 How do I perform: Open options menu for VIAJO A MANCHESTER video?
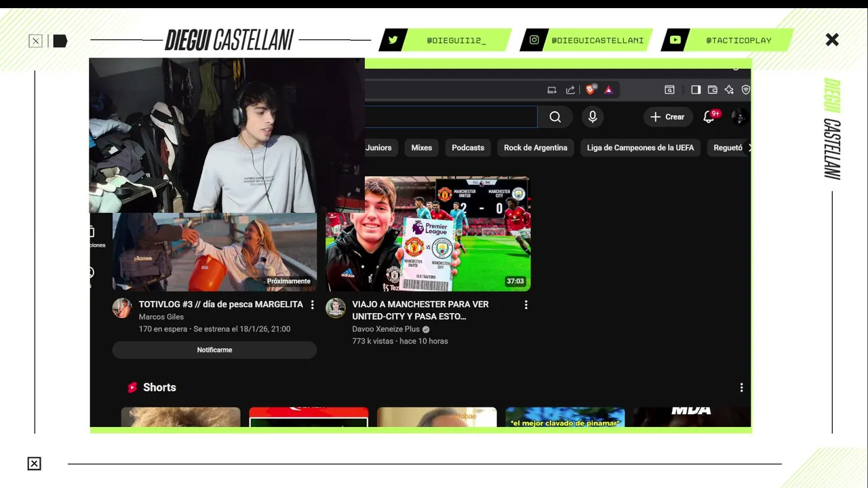pos(526,305)
